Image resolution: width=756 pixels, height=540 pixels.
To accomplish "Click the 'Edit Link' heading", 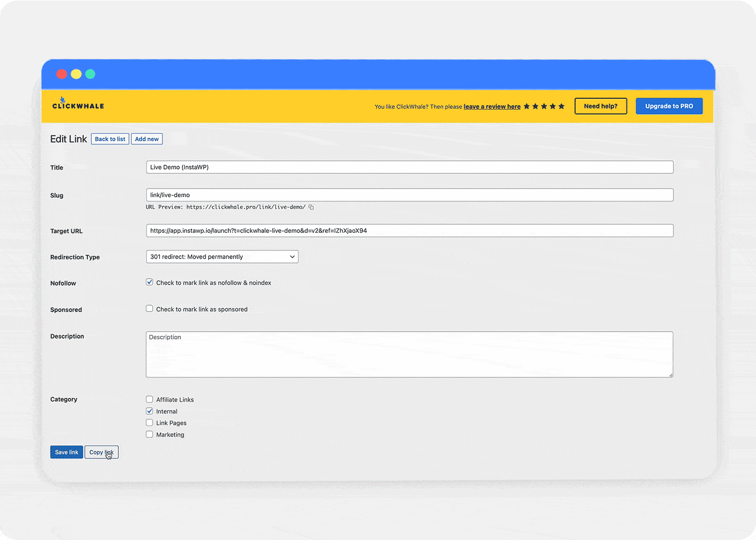I will pos(69,139).
